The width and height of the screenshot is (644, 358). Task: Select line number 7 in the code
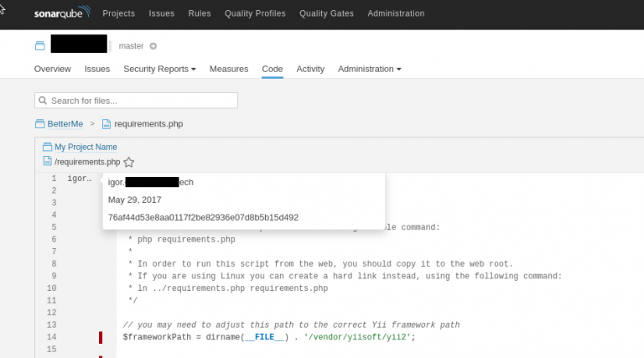[53, 252]
